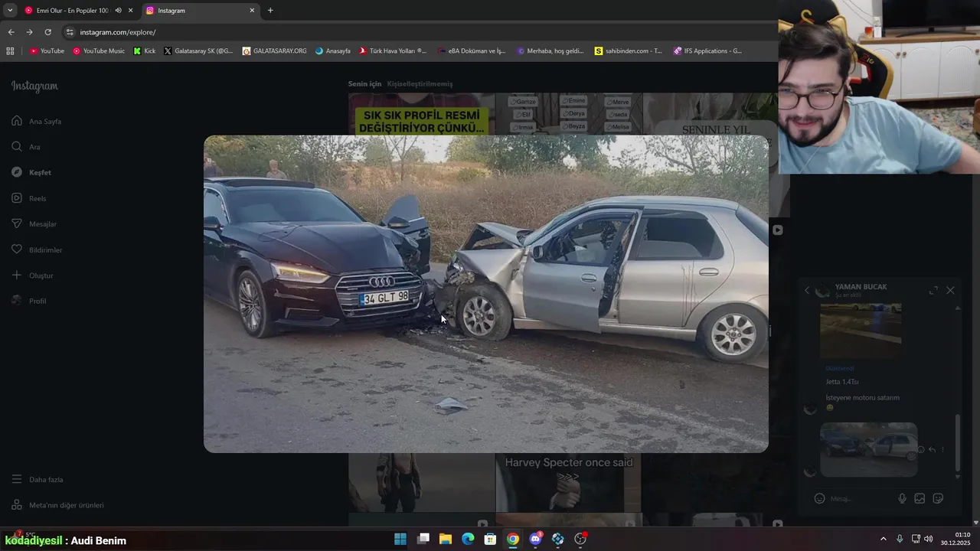Expand the YAMAN BUCAK chat window

click(x=933, y=290)
